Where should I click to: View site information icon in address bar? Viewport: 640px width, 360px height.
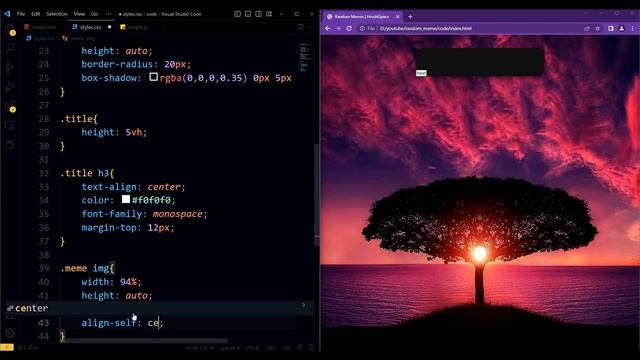coord(362,29)
